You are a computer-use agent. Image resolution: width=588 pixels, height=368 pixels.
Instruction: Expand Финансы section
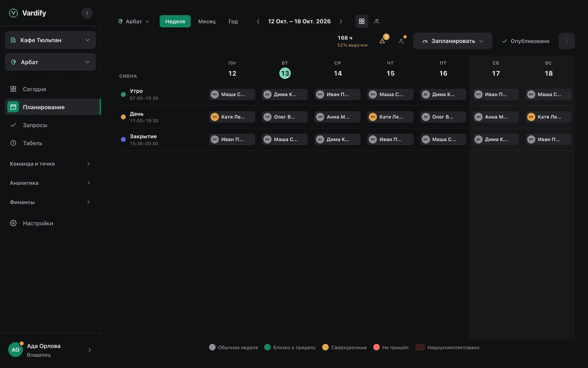pyautogui.click(x=51, y=202)
